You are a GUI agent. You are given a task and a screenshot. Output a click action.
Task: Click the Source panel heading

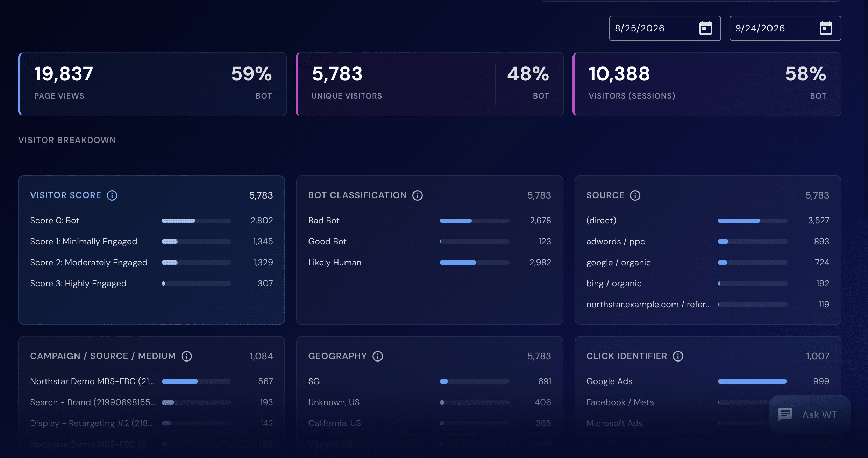point(605,195)
